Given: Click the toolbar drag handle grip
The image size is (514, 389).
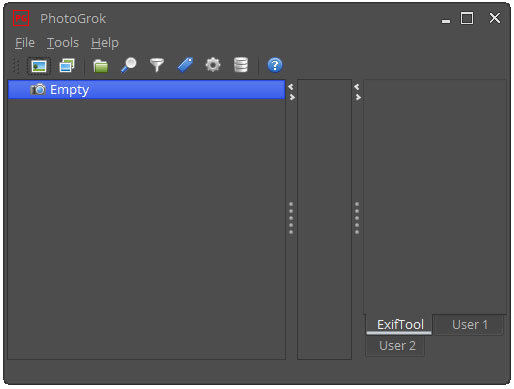Looking at the screenshot, I should pyautogui.click(x=16, y=66).
